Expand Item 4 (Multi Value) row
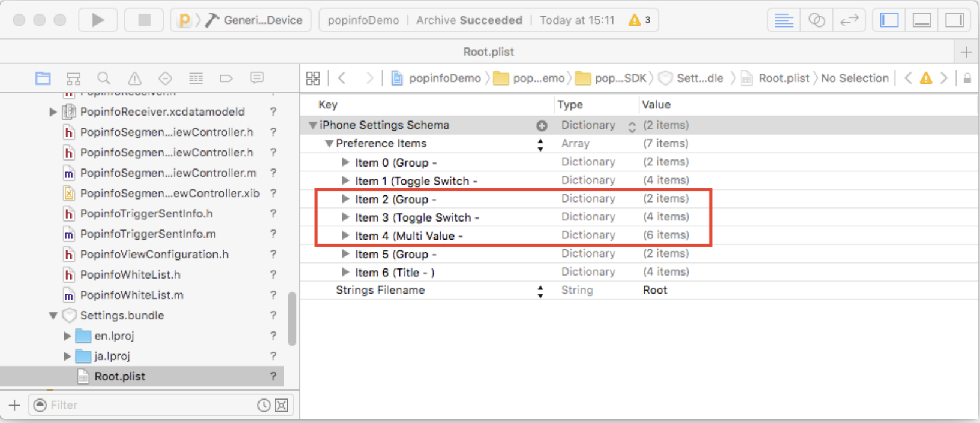Viewport: 980px width, 423px height. (345, 235)
